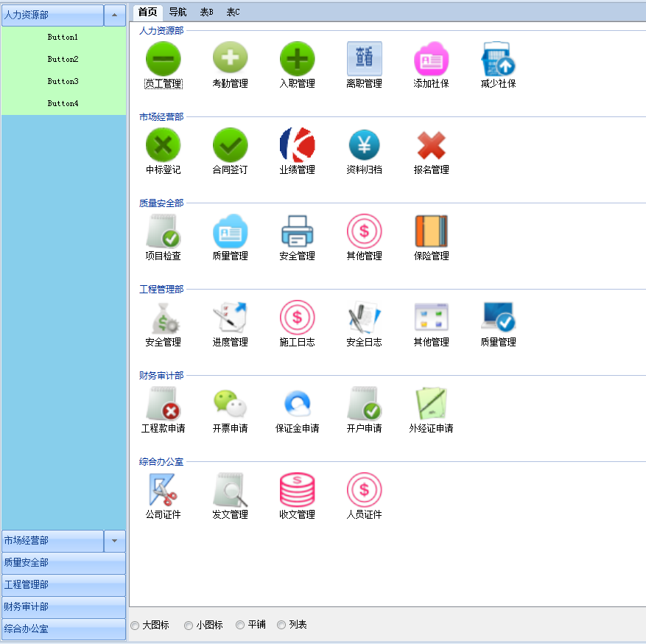Viewport: 646px width, 644px height.
Task: Open 离职管理 icon
Action: 364,58
